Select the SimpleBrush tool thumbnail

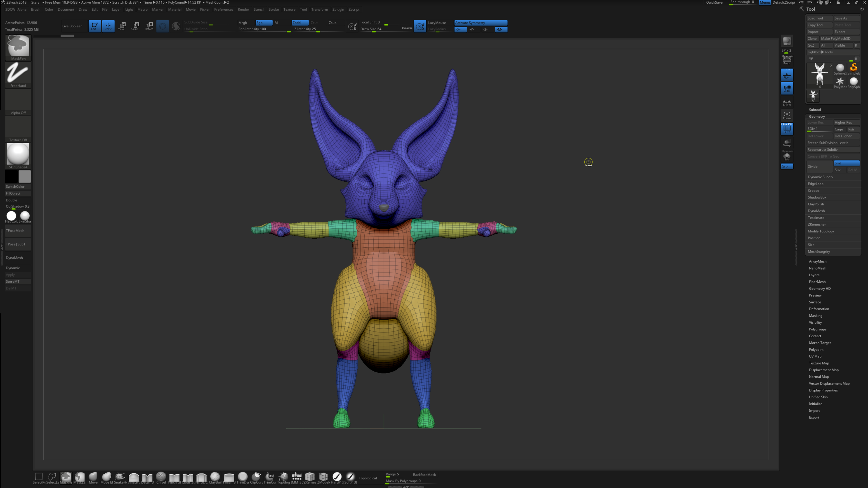click(x=854, y=69)
